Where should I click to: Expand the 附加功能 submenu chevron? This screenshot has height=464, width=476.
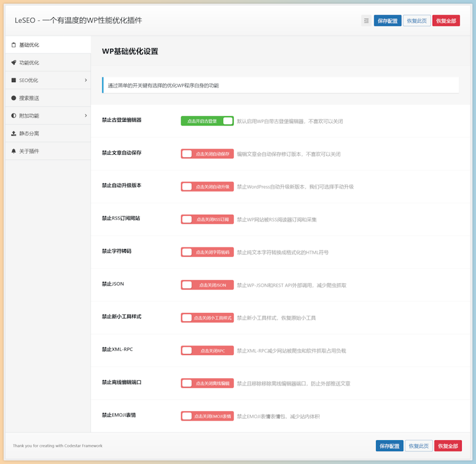86,115
